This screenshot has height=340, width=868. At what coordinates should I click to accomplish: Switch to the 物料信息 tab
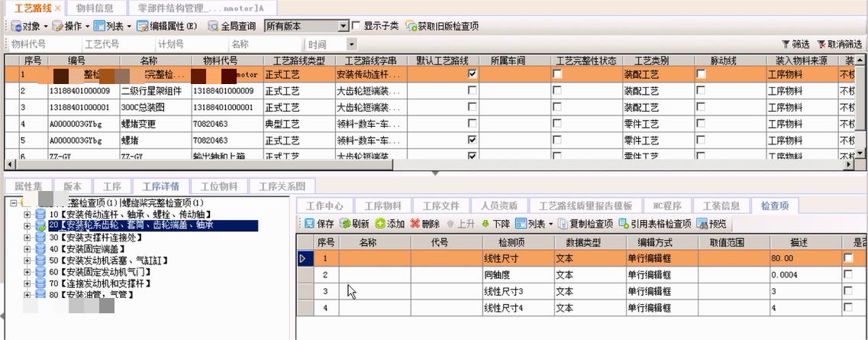click(95, 8)
